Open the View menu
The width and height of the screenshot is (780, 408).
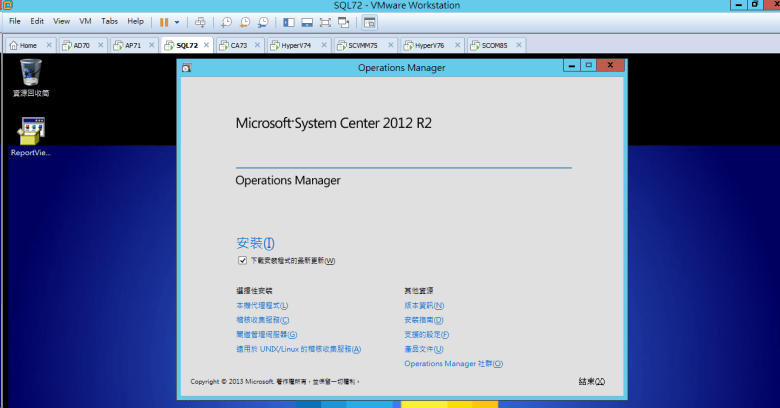point(61,21)
